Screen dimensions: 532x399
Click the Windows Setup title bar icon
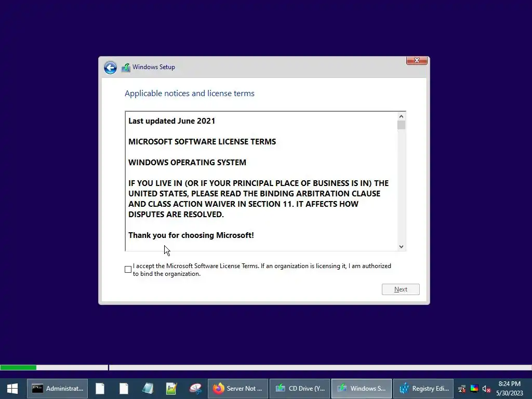[x=126, y=68]
